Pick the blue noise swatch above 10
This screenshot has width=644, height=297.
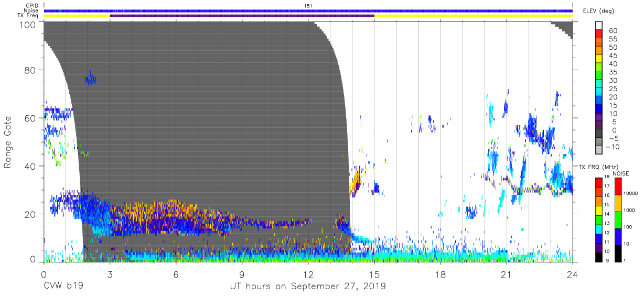click(x=617, y=237)
